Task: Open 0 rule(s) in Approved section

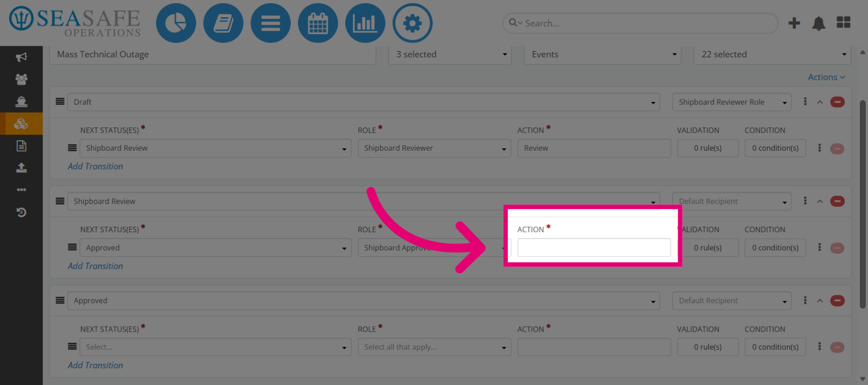Action: [x=708, y=347]
